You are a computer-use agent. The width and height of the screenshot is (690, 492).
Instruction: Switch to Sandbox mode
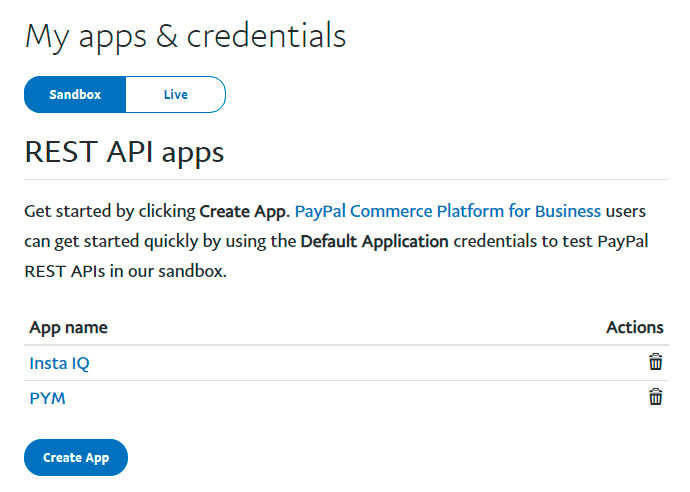coord(75,95)
